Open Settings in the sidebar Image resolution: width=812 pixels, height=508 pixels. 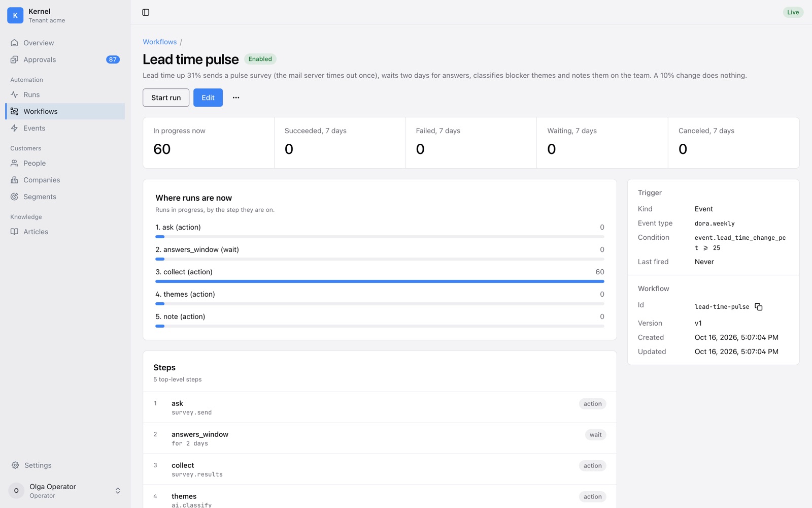[65, 465]
